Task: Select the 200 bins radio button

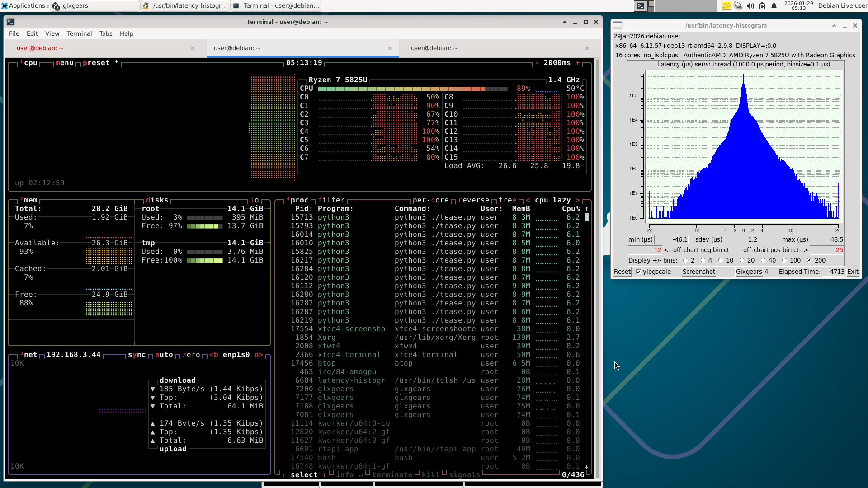Action: (809, 261)
